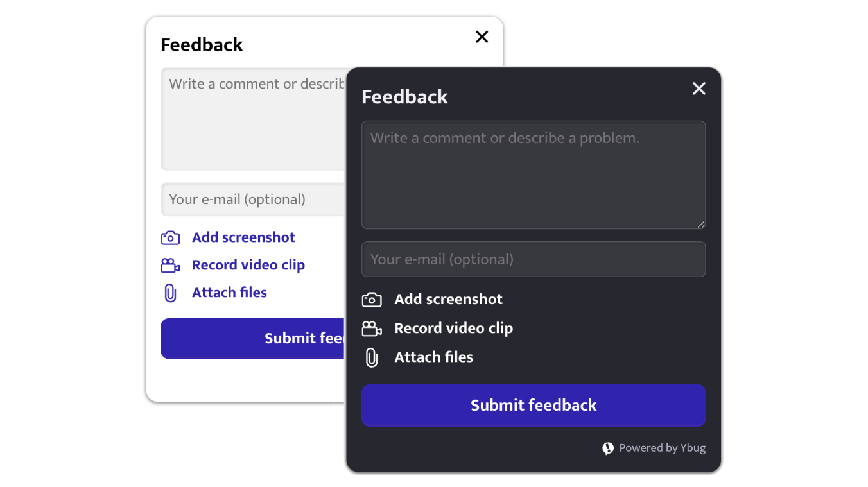Choose Attach files in the dark panel
The image size is (868, 487).
pyautogui.click(x=433, y=357)
